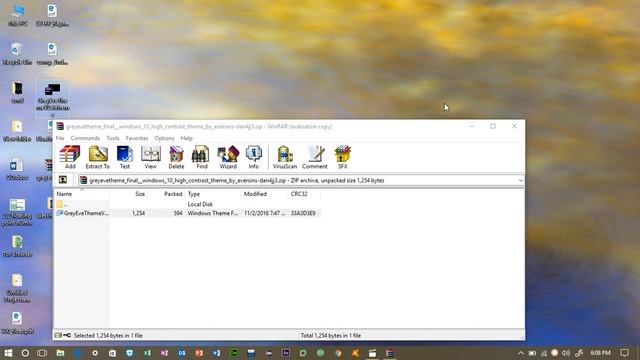Image resolution: width=640 pixels, height=360 pixels.
Task: Start VirusScan on the archive
Action: pyautogui.click(x=284, y=157)
